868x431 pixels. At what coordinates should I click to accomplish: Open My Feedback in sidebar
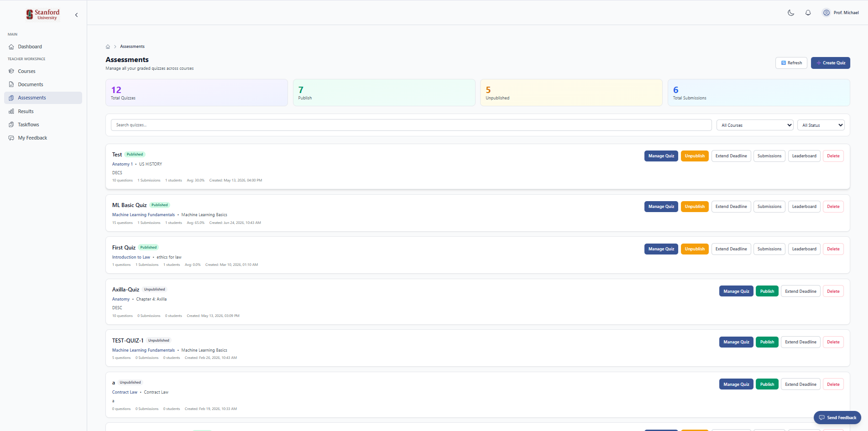(x=43, y=138)
